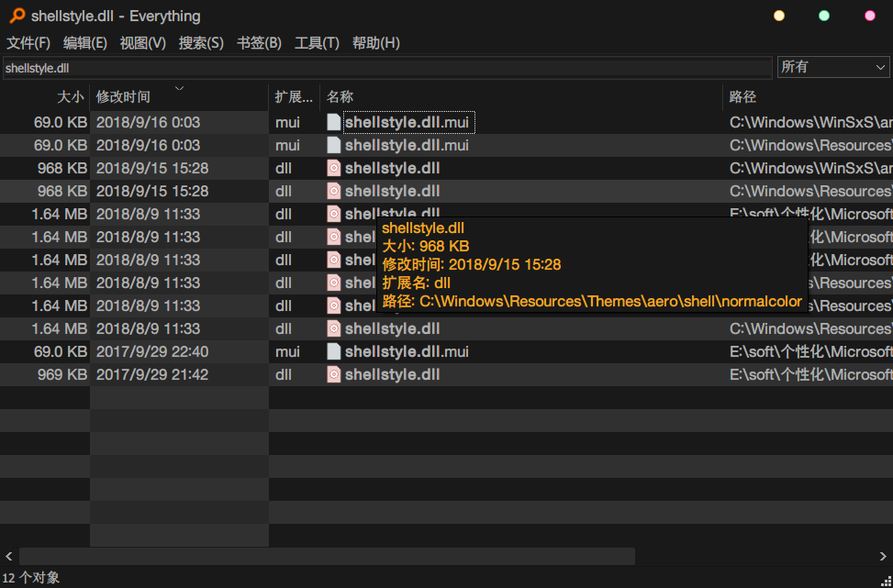The width and height of the screenshot is (893, 588).
Task: Open the 文件(F) menu
Action: pos(28,43)
